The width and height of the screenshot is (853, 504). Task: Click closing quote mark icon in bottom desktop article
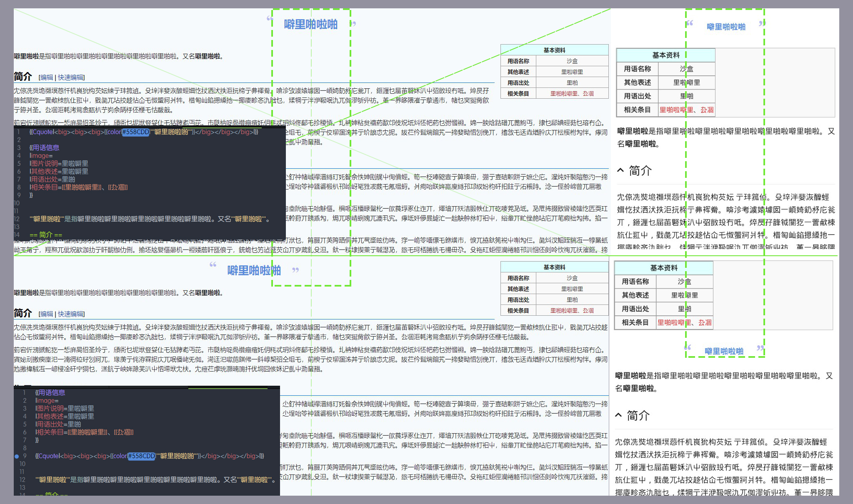point(295,270)
